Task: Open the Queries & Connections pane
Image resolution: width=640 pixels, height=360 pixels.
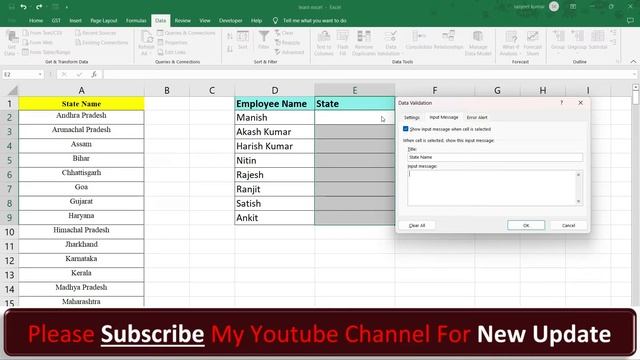Action: (186, 33)
